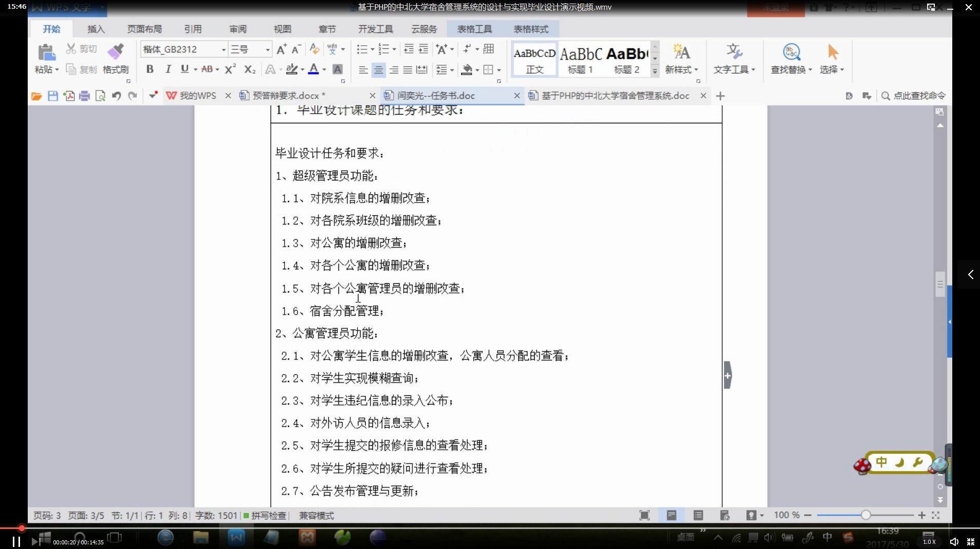Toggle Underline formatting
This screenshot has height=549, width=980.
click(184, 69)
